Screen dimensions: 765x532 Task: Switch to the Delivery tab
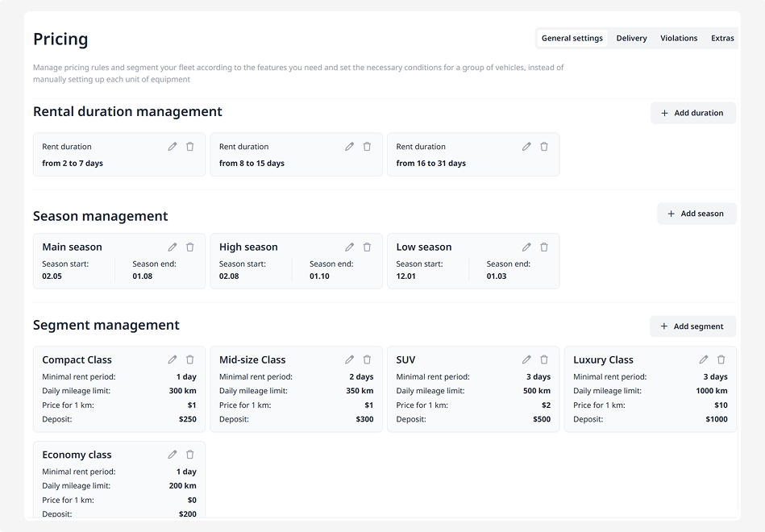coord(631,39)
